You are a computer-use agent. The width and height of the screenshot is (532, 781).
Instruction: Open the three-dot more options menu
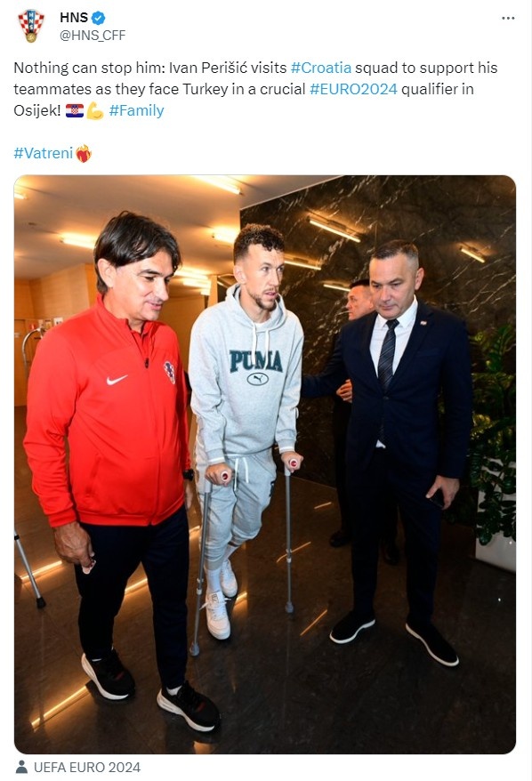click(508, 18)
